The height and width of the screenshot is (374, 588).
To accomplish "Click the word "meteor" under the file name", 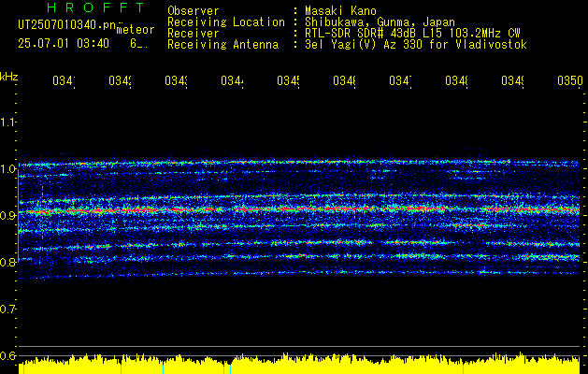I will click(x=135, y=30).
